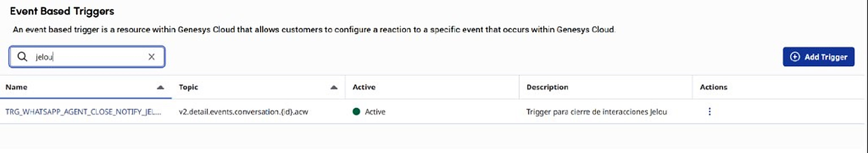This screenshot has height=153, width=868.
Task: Click the green Active status dot
Action: 356,111
